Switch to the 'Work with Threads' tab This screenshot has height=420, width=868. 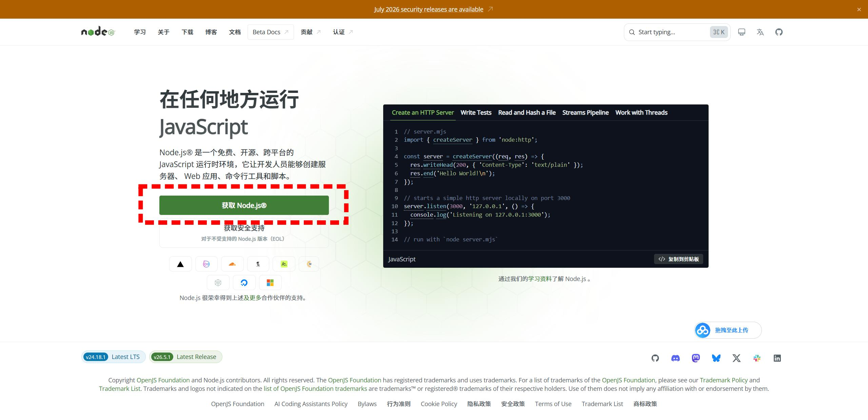pyautogui.click(x=642, y=113)
